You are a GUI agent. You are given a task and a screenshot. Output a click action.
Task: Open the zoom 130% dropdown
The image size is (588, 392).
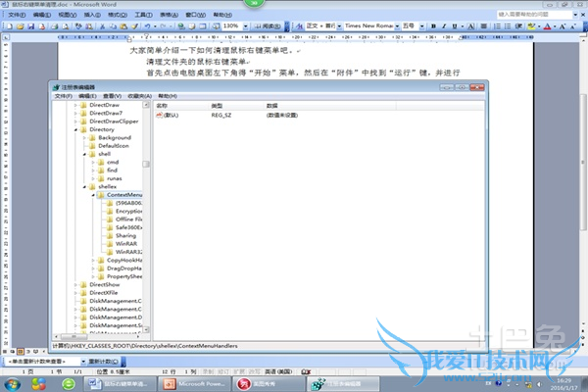tap(246, 26)
